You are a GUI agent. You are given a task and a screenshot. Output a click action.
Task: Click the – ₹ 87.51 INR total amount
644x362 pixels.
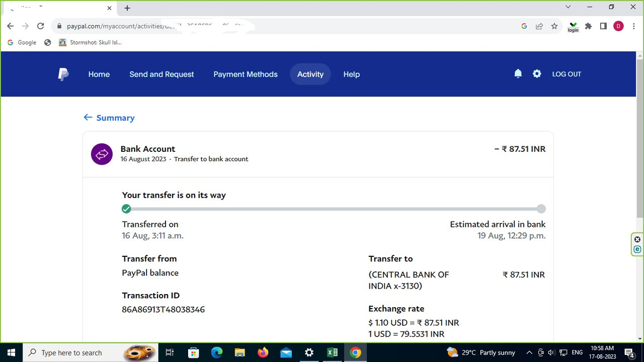[x=520, y=149]
